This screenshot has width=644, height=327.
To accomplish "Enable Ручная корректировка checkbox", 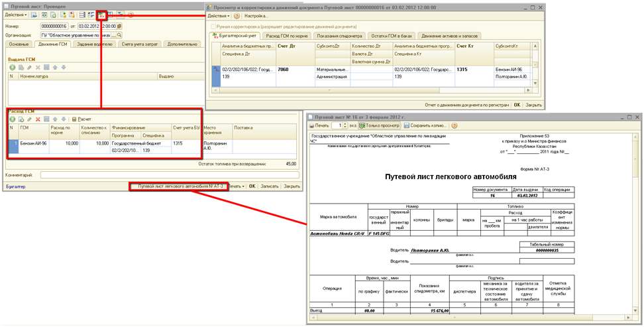I will point(213,26).
